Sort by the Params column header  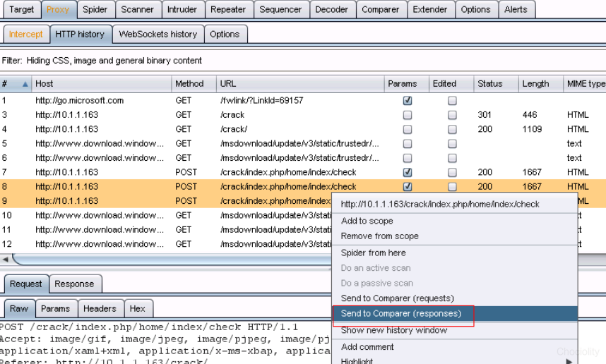click(x=407, y=84)
